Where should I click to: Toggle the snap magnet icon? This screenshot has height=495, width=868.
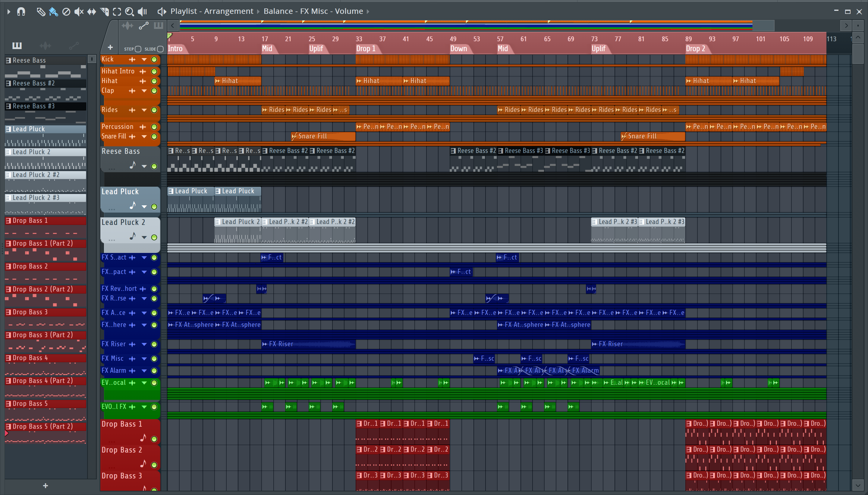[21, 11]
